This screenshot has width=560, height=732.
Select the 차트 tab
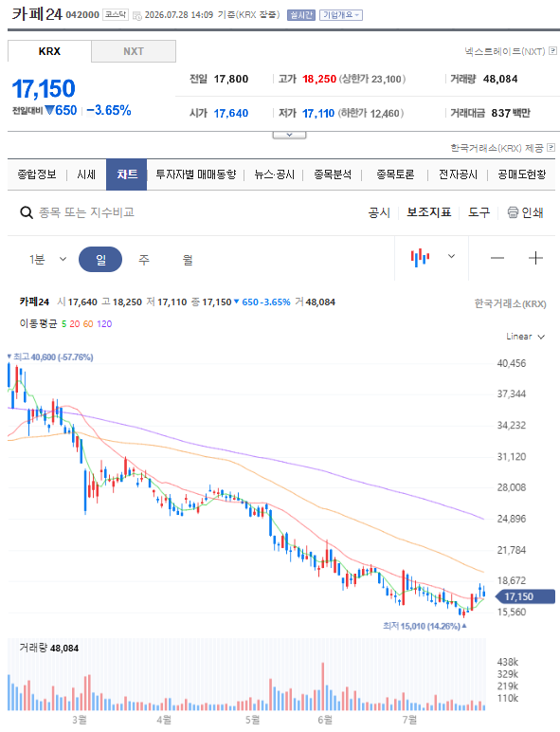coord(126,174)
